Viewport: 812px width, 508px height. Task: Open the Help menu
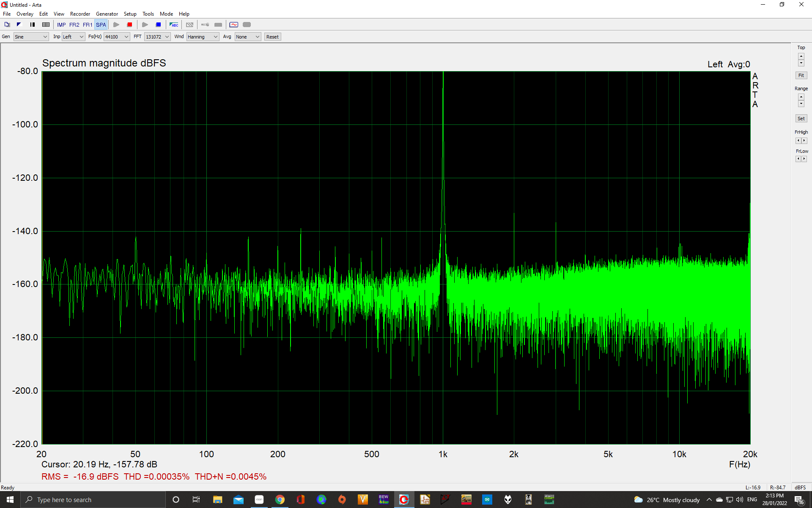(x=184, y=14)
